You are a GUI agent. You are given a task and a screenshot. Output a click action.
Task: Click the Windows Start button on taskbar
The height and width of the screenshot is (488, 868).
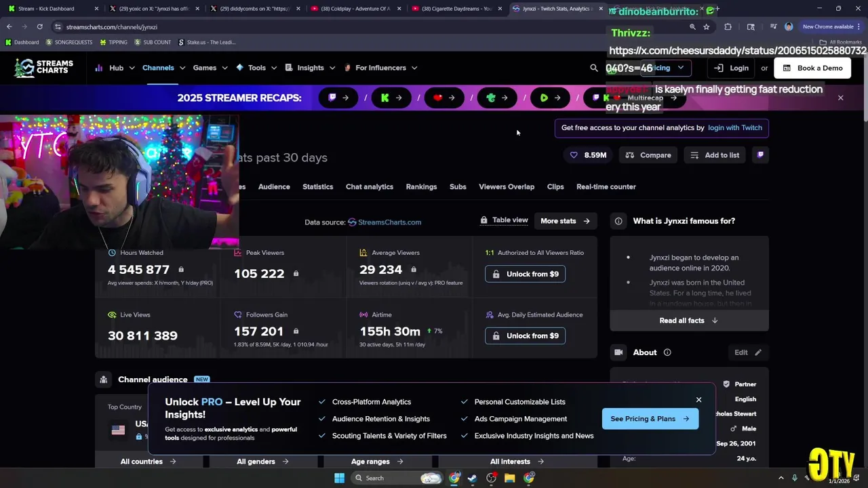[339, 478]
